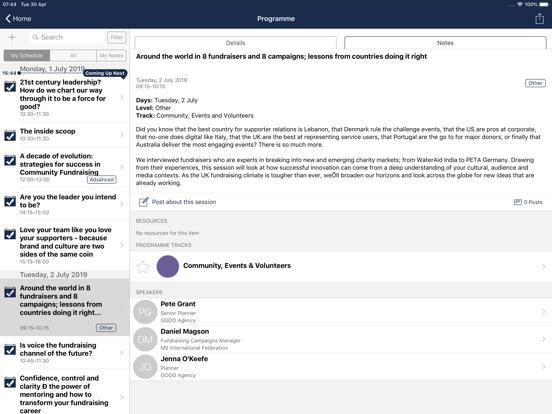Open Jenna O'Keefe speaker name
This screenshot has width=552, height=414.
pyautogui.click(x=184, y=359)
